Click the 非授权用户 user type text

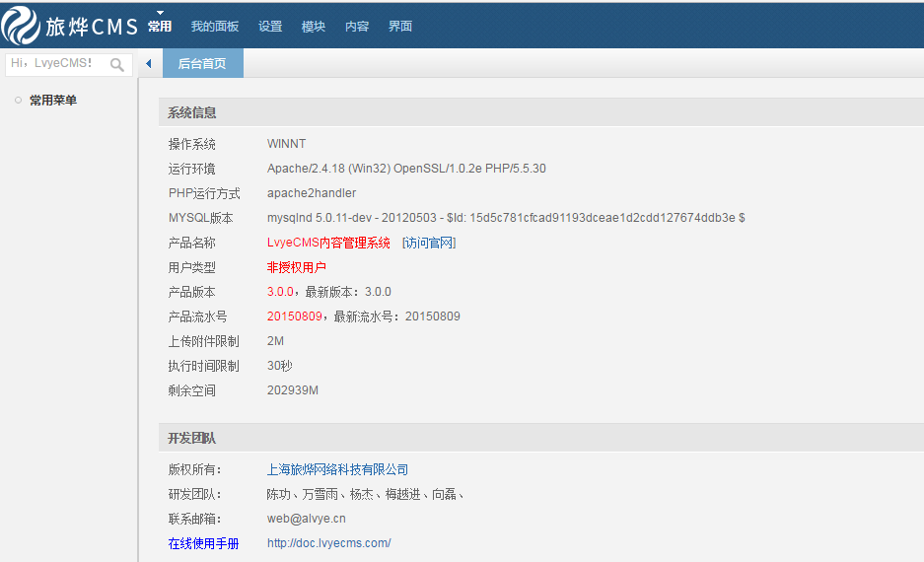click(x=297, y=267)
